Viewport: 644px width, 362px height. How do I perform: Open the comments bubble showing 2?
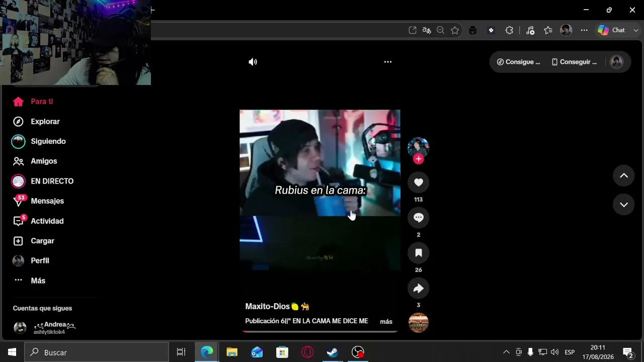click(x=418, y=218)
